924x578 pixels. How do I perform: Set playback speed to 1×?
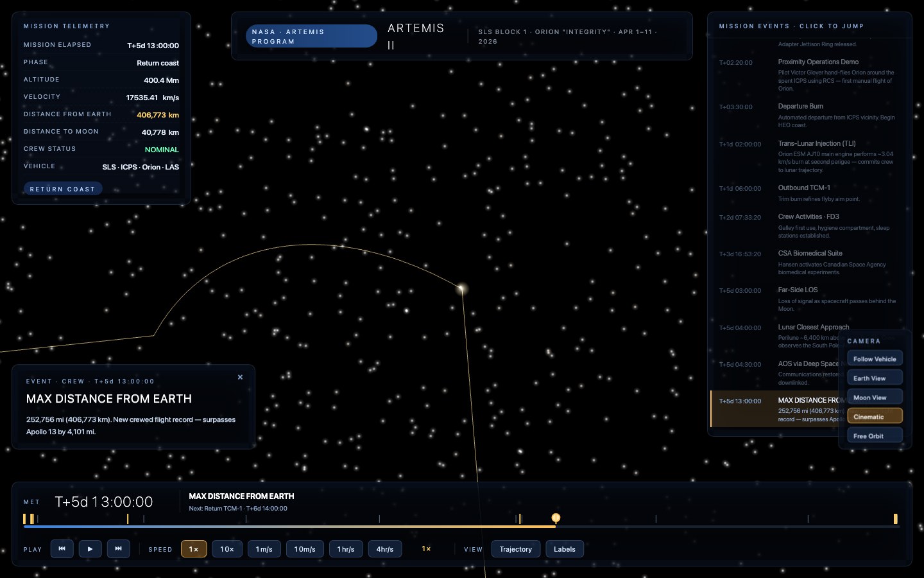pyautogui.click(x=194, y=549)
